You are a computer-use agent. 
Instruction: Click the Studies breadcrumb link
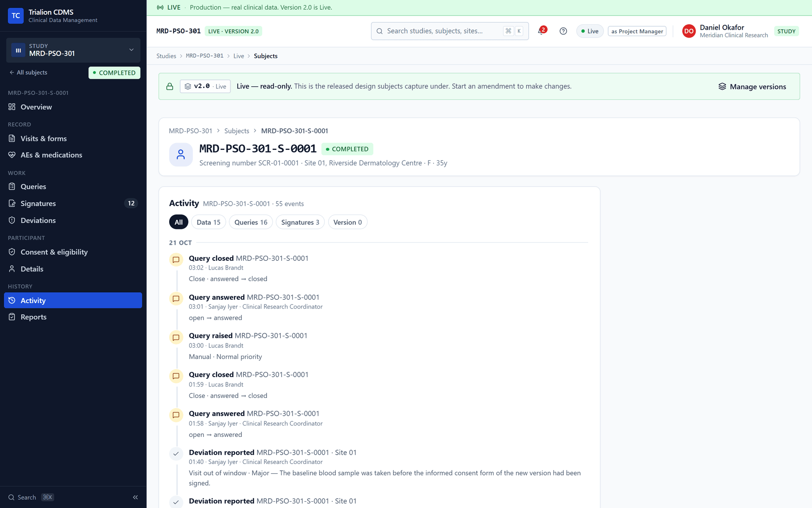(166, 56)
